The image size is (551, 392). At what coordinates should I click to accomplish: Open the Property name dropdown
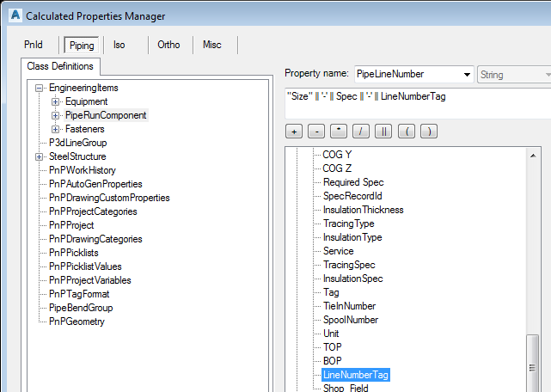coord(467,75)
